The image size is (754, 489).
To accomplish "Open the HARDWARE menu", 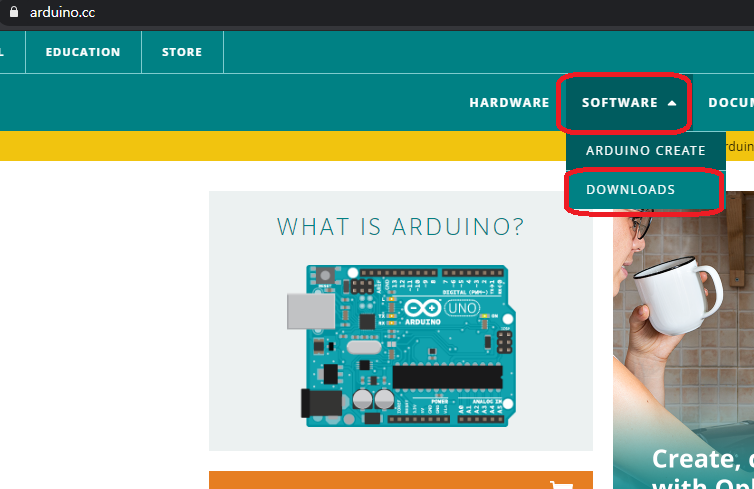I will coord(509,102).
